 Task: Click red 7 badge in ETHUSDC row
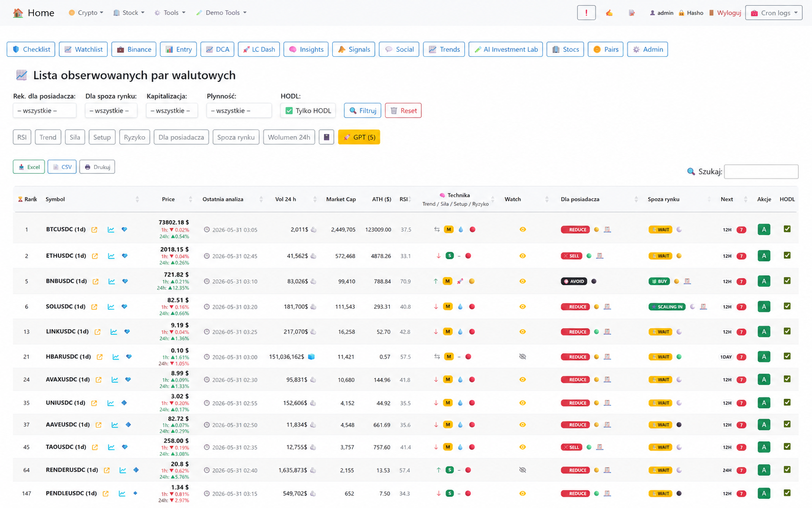click(741, 256)
